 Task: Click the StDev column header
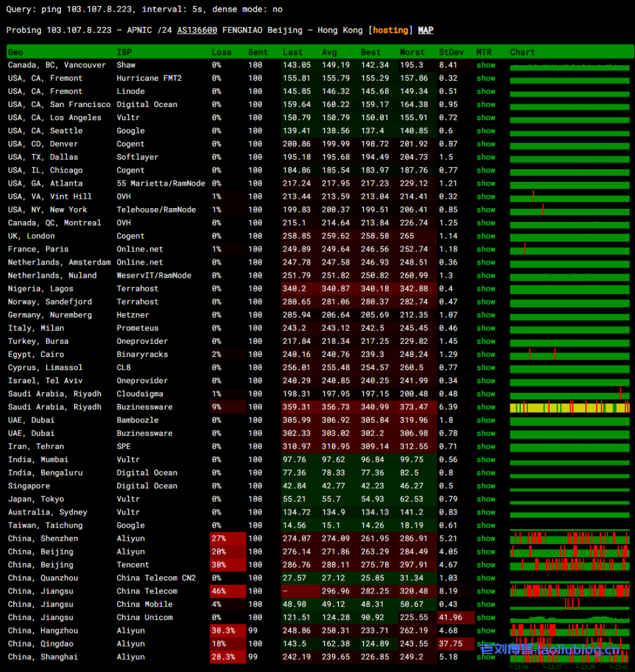click(449, 52)
